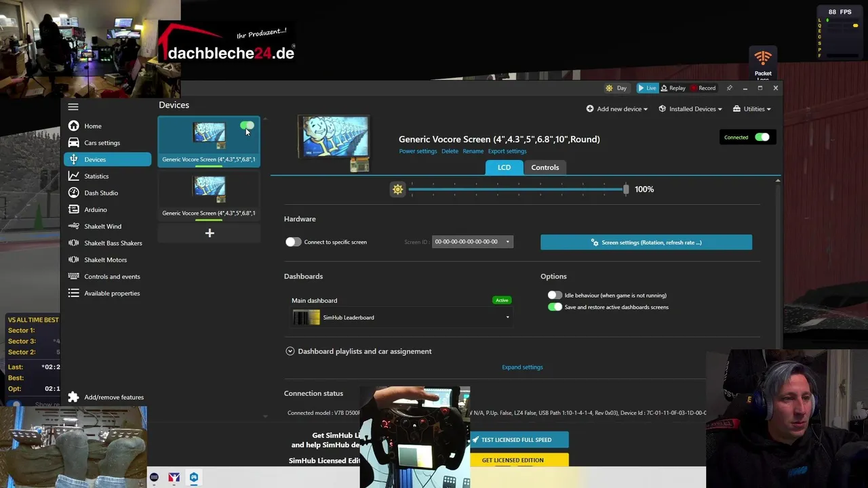
Task: Click Get Licensed Edition button
Action: click(519, 460)
